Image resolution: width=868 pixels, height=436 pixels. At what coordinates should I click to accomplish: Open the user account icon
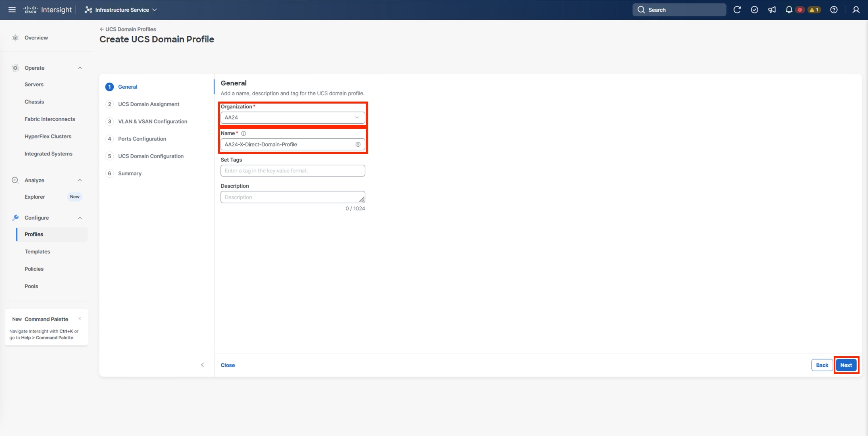pyautogui.click(x=856, y=9)
